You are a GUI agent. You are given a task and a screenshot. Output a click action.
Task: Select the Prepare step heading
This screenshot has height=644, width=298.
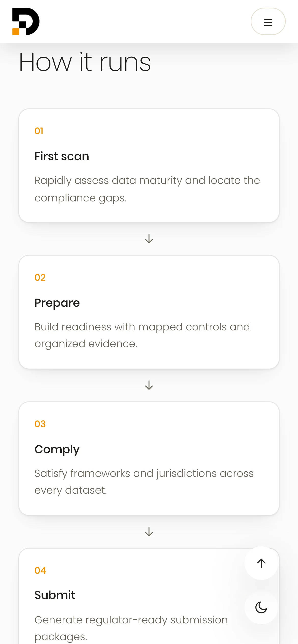coord(57,303)
